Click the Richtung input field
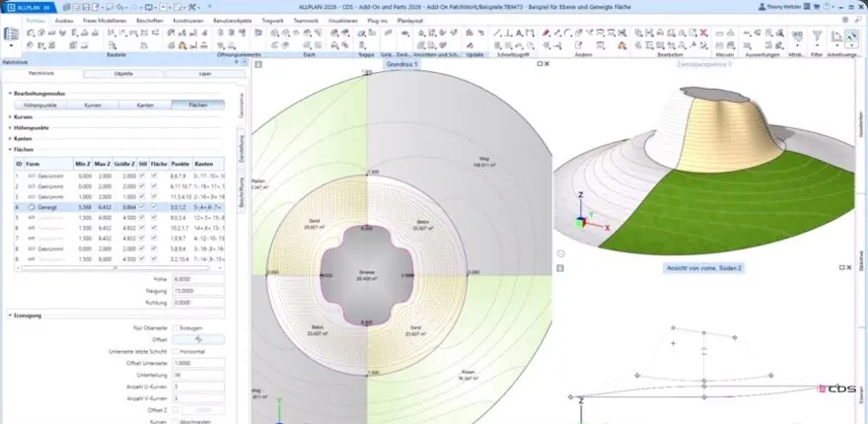The width and height of the screenshot is (868, 424). (198, 303)
